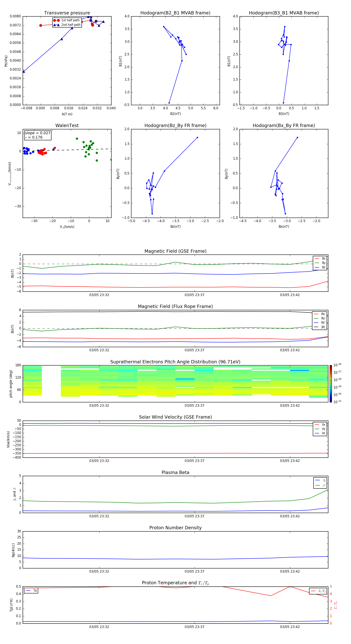Image resolution: width=351 pixels, height=644 pixels.
Task: Click the 'Magnetic Field (Flux Rope Frame)' title
Action: pyautogui.click(x=175, y=307)
